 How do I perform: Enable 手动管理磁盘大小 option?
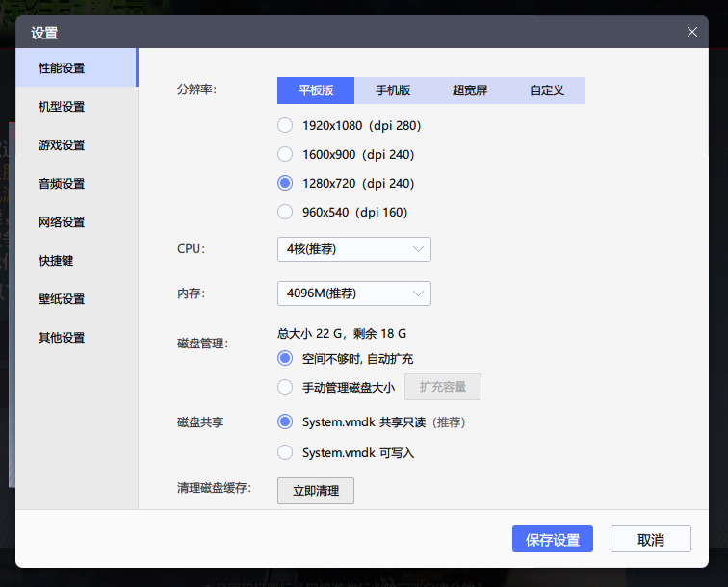point(285,387)
